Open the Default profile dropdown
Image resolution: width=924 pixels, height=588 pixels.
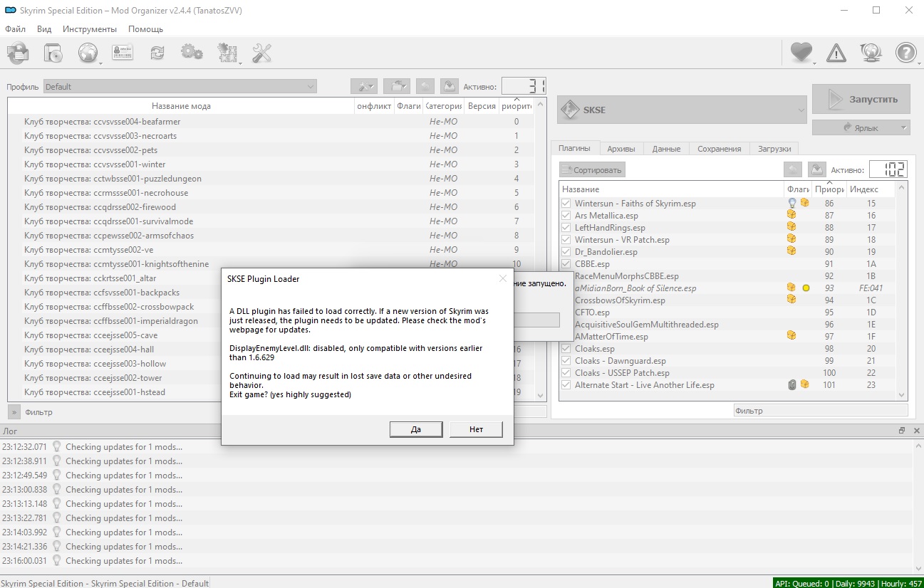pos(180,87)
